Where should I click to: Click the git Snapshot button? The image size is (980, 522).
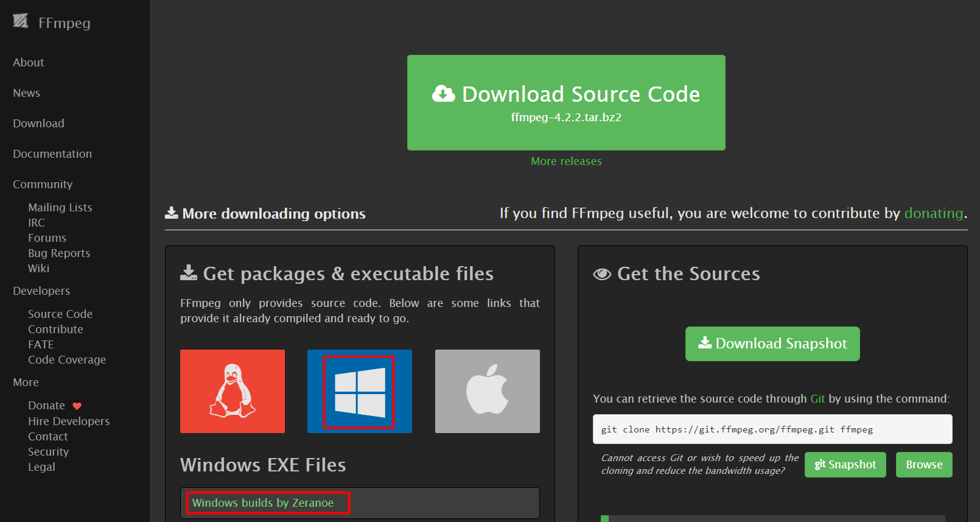coord(845,465)
